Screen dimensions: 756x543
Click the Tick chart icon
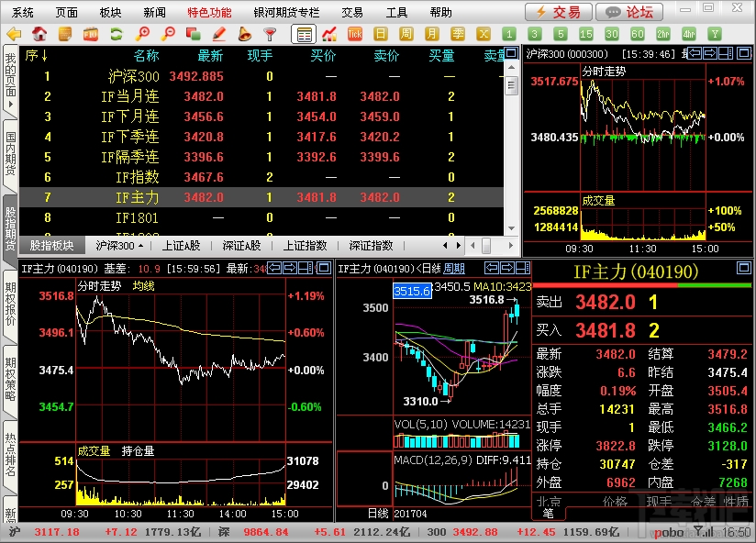(x=354, y=34)
